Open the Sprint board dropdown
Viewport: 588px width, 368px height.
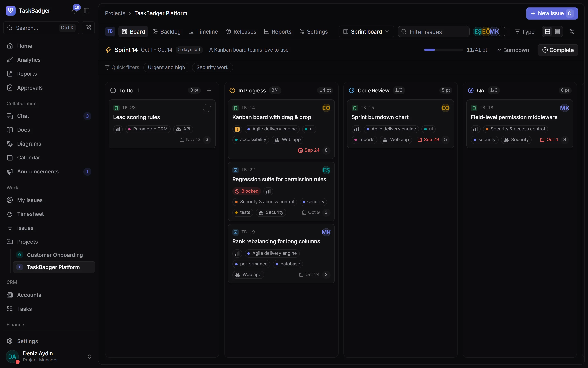point(366,32)
